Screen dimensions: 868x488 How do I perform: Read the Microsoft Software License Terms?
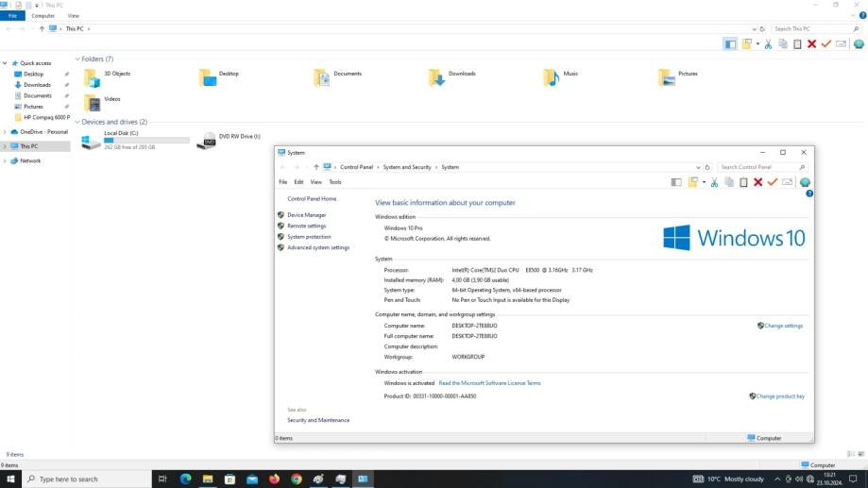[489, 383]
